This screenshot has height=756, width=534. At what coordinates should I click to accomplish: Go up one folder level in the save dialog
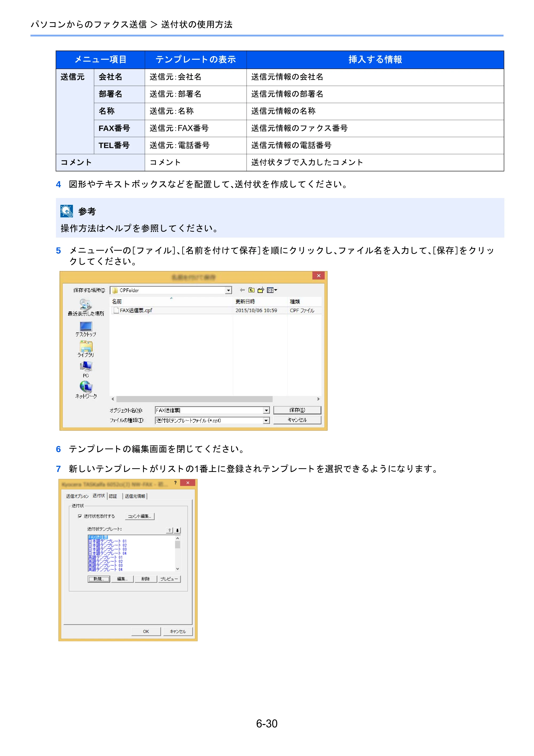251,290
